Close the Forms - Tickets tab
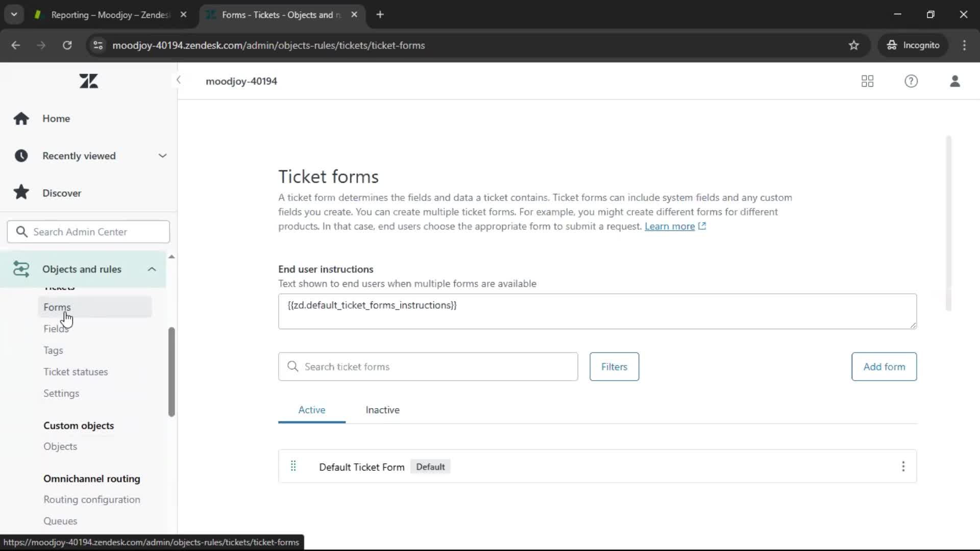The width and height of the screenshot is (980, 551). point(354,15)
